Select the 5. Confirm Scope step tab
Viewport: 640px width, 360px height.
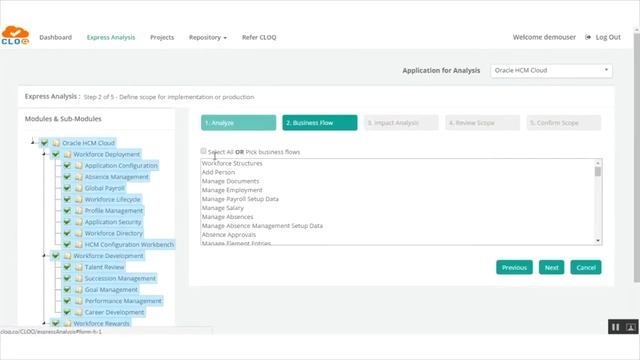point(564,123)
